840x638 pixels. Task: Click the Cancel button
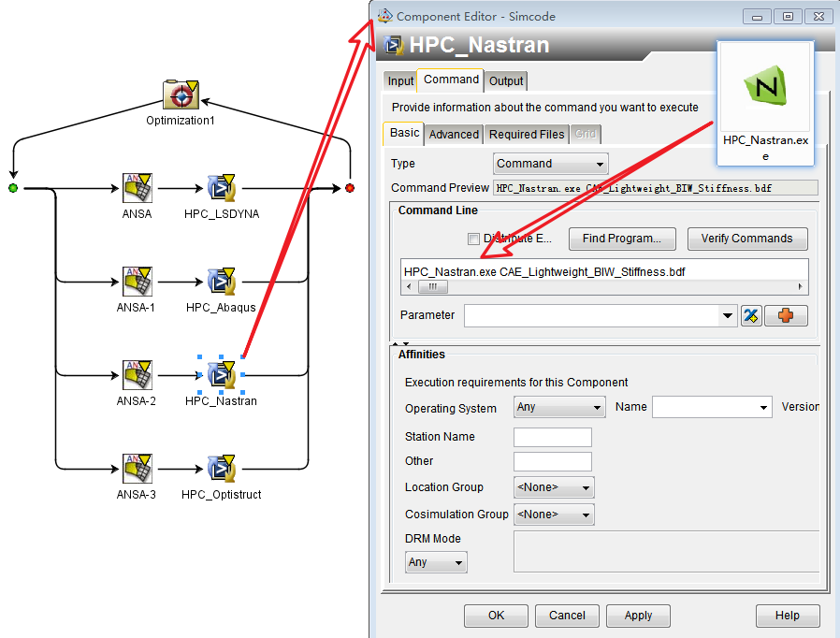pyautogui.click(x=567, y=616)
